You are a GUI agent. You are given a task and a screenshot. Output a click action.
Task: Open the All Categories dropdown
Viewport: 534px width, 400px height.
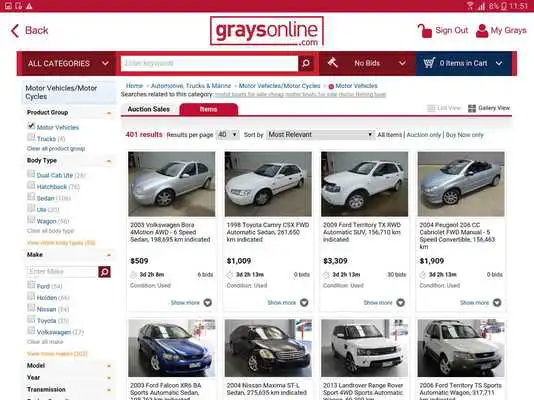(68, 63)
